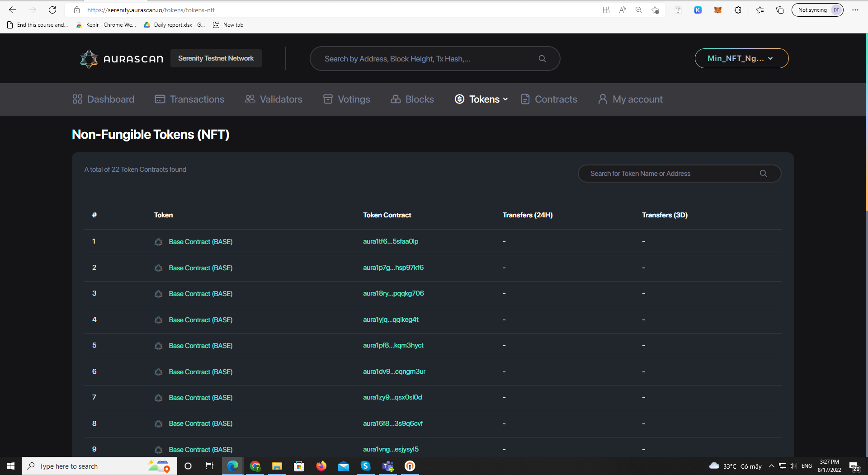Open the Dashboard menu
Viewport: 868px width, 475px height.
104,99
